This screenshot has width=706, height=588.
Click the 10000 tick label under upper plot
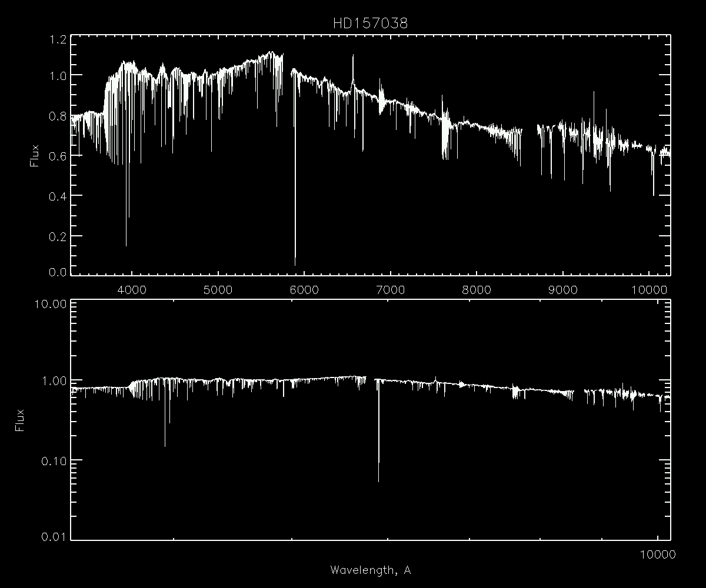pos(649,289)
